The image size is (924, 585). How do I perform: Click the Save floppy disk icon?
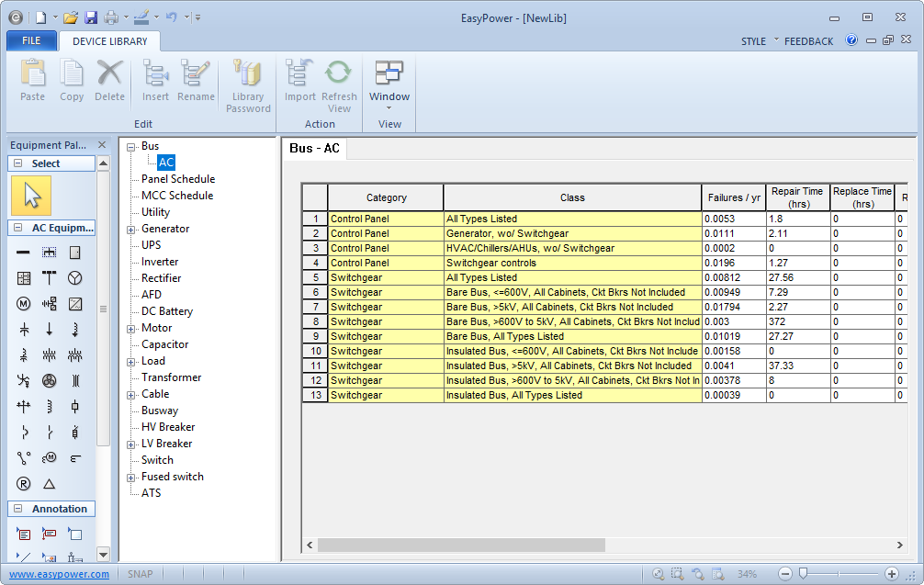[x=91, y=17]
